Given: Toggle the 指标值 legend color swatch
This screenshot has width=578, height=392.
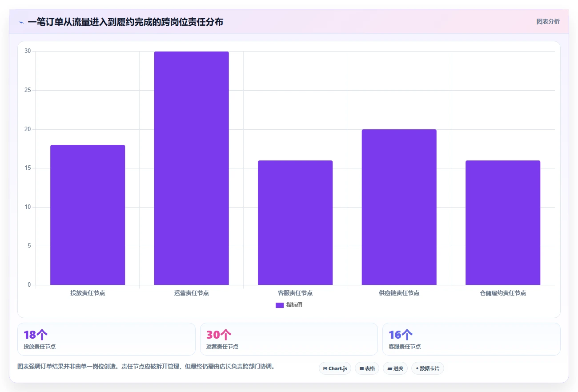Looking at the screenshot, I should [280, 305].
